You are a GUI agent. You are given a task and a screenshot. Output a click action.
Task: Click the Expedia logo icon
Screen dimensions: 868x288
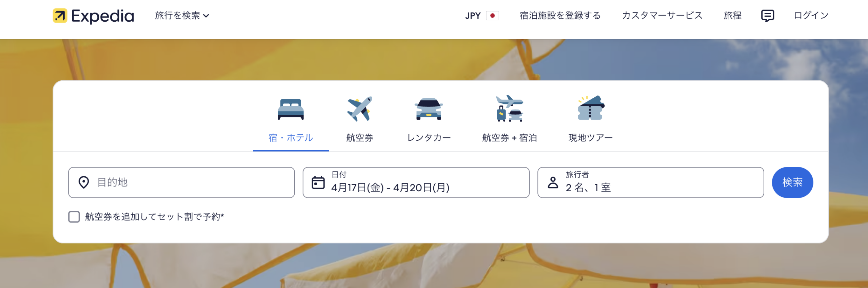[x=60, y=16]
